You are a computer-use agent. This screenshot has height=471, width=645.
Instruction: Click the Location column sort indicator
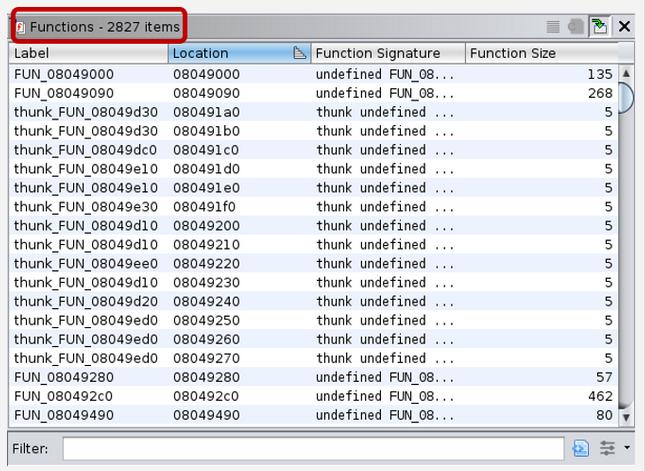tap(299, 53)
